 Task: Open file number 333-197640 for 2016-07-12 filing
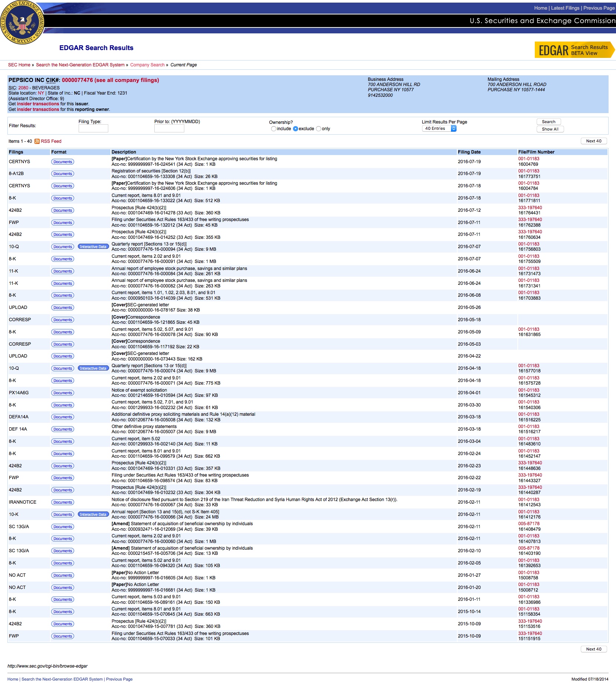pyautogui.click(x=530, y=208)
